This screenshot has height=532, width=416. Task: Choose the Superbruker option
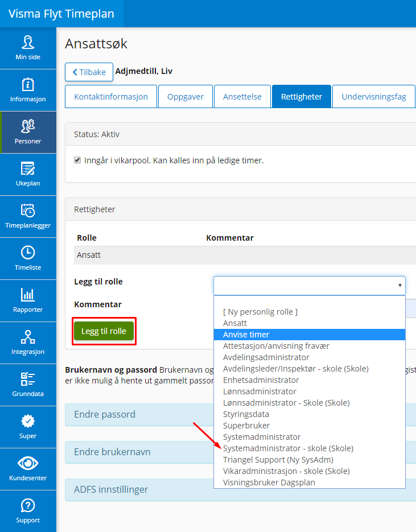click(310, 426)
